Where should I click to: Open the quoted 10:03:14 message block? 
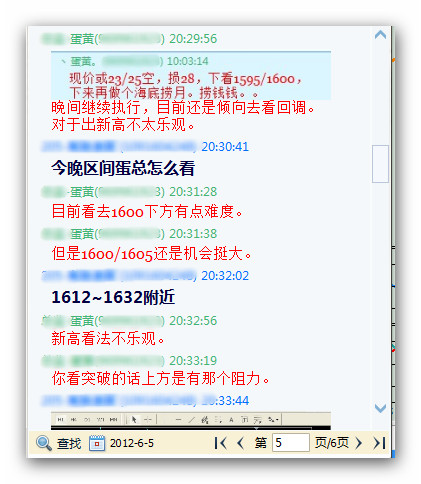click(x=191, y=76)
